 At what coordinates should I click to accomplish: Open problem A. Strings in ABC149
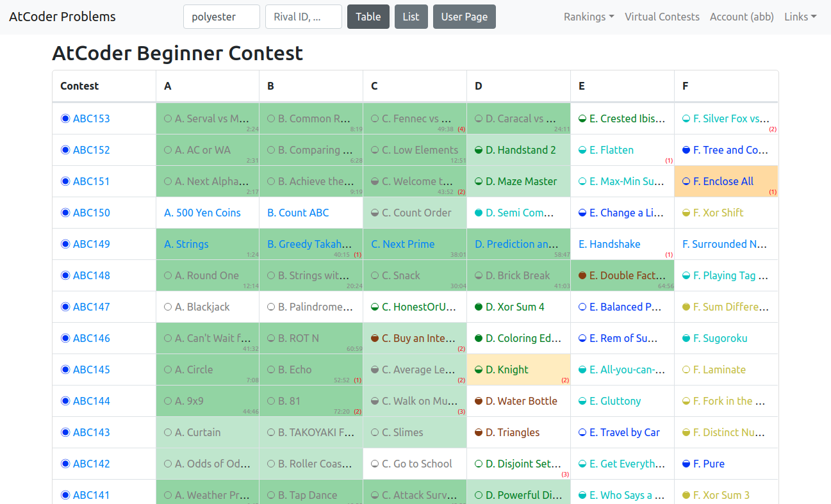click(186, 244)
